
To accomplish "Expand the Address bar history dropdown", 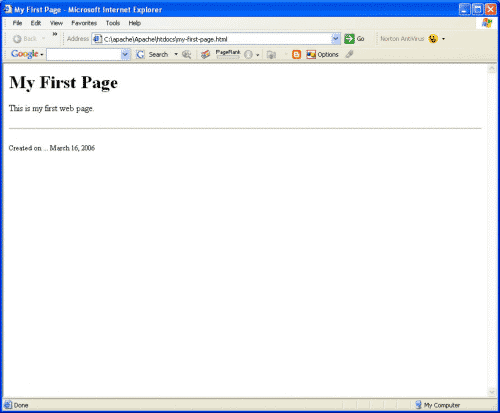I will [336, 39].
